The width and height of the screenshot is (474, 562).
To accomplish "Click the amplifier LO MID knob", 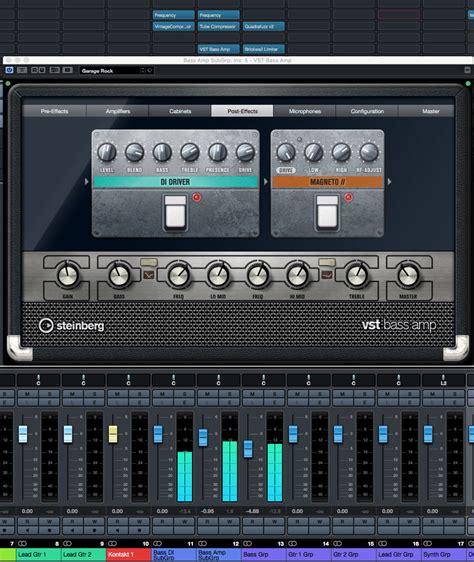I will pyautogui.click(x=218, y=275).
